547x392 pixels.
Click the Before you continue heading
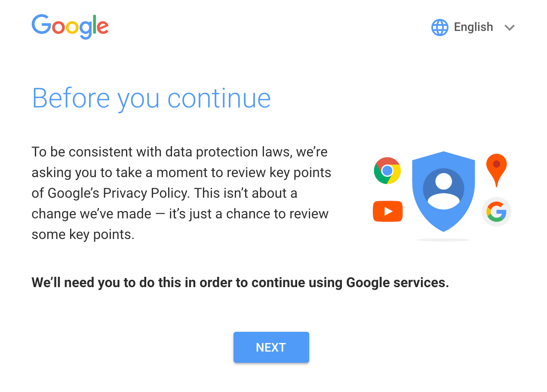pyautogui.click(x=151, y=98)
